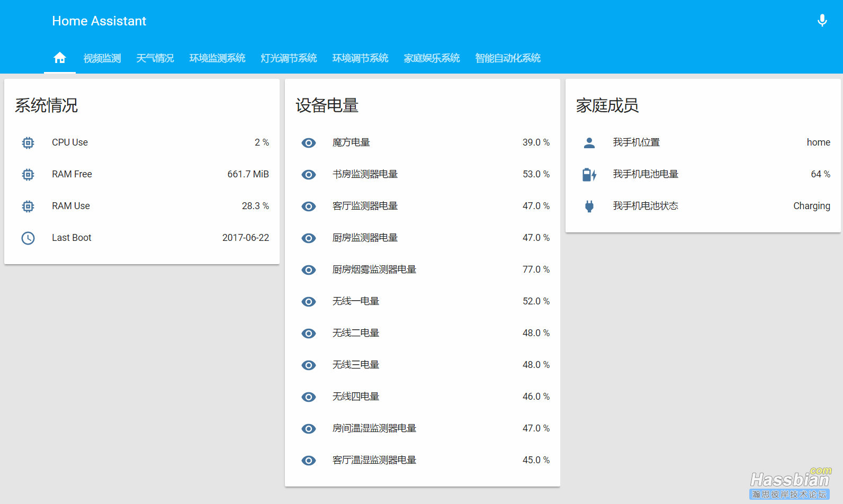Image resolution: width=843 pixels, height=504 pixels.
Task: Open the RAM Use entry
Action: [142, 206]
